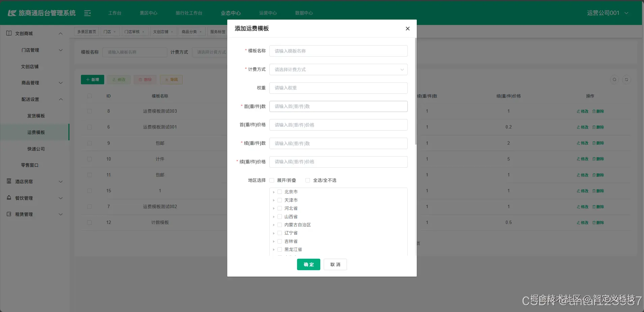The height and width of the screenshot is (312, 644).
Task: Click the 旅商通 logo icon
Action: [12, 13]
